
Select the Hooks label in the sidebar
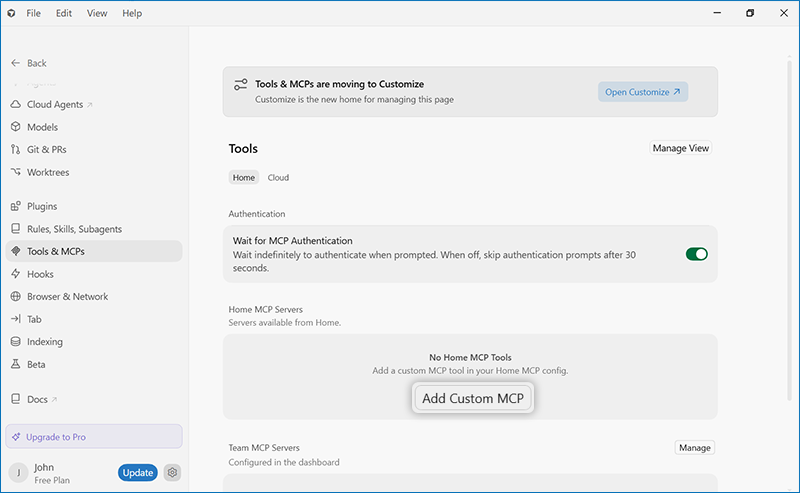coord(40,275)
